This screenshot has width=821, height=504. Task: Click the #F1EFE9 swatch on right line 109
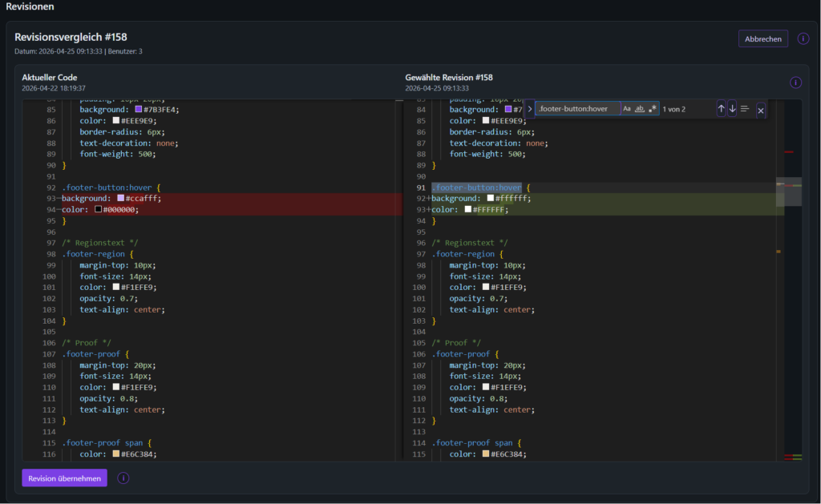tap(485, 387)
